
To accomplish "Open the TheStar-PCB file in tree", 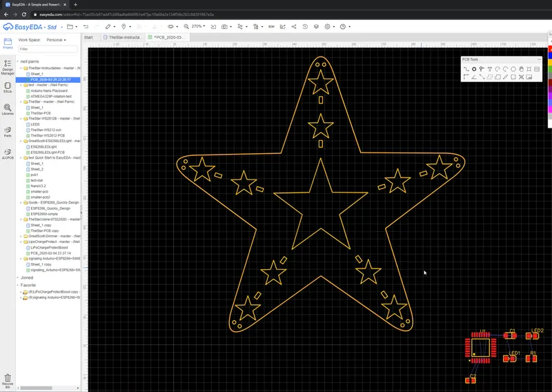I will point(40,113).
